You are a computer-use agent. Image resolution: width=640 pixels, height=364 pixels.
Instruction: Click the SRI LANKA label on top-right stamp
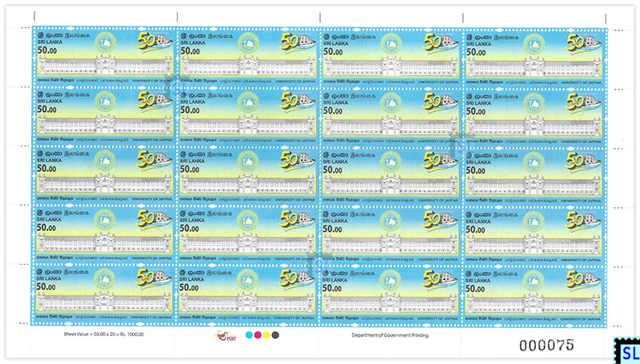click(x=477, y=43)
